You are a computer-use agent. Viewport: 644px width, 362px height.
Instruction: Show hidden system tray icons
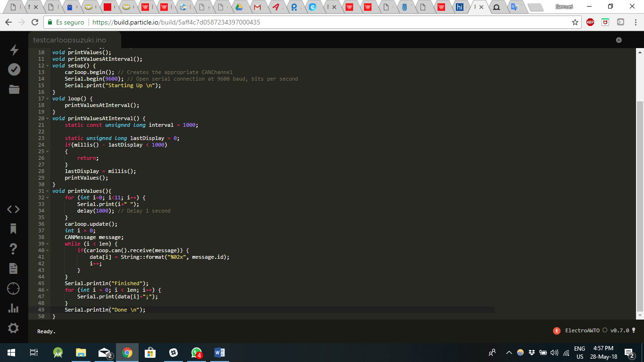click(509, 353)
